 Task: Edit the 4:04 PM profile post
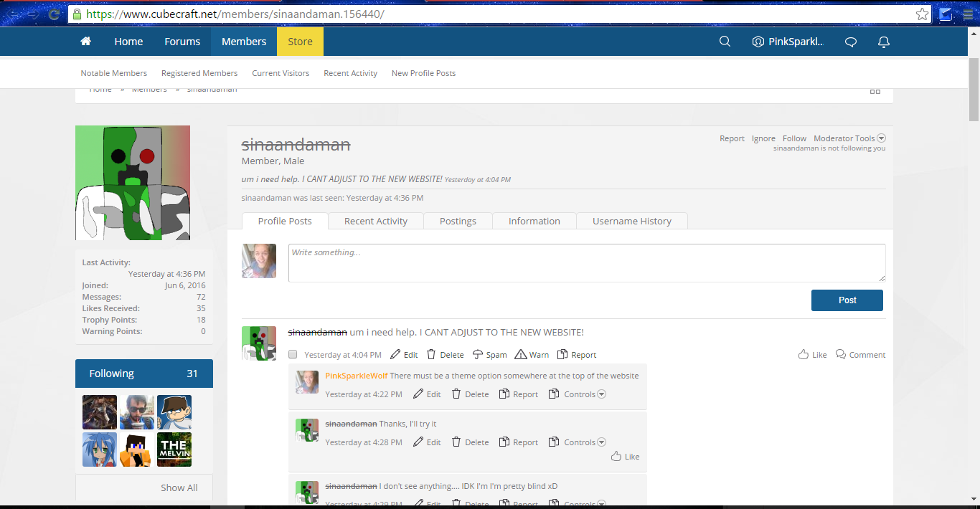click(x=404, y=355)
